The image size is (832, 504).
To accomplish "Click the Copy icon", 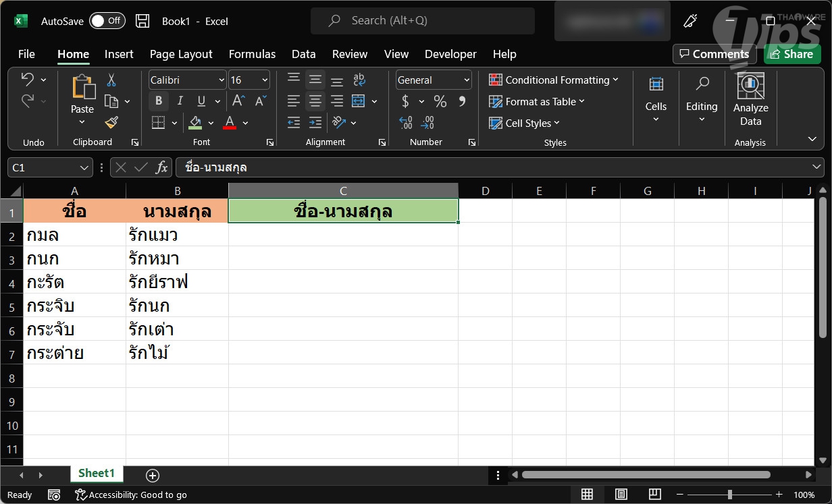I will pyautogui.click(x=111, y=101).
